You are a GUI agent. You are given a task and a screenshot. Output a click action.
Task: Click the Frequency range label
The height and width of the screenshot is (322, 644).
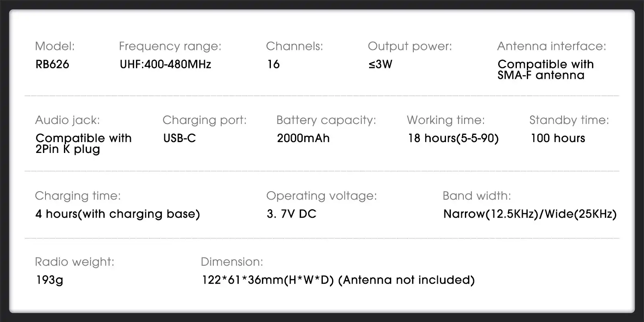170,47
